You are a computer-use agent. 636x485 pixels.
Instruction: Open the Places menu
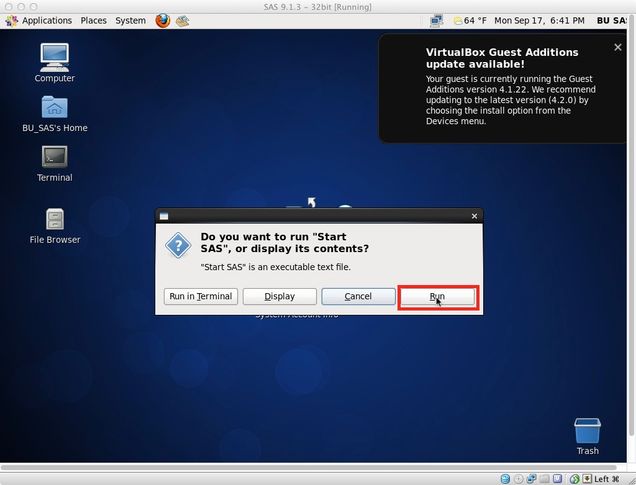click(93, 21)
